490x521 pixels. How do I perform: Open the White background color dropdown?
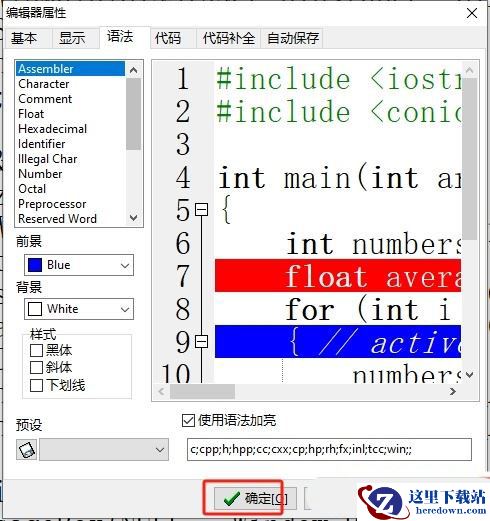[79, 309]
